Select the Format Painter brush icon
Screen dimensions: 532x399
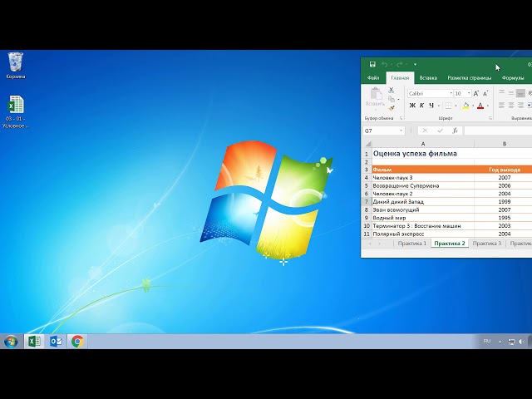(392, 108)
